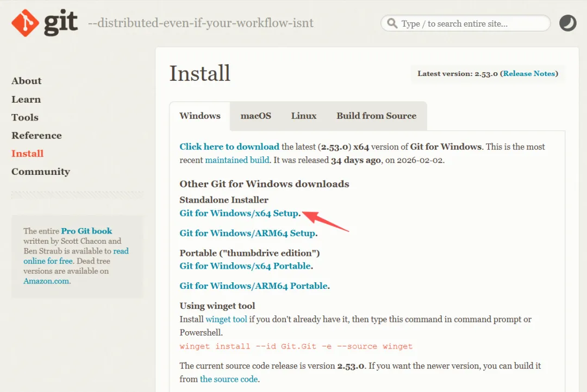
Task: Open the Release Notes link
Action: click(x=529, y=74)
